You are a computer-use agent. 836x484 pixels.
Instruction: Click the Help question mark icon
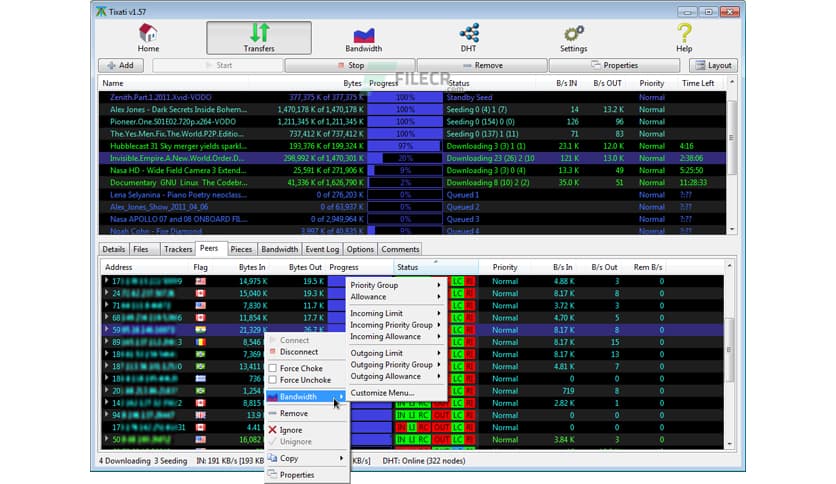pyautogui.click(x=684, y=34)
